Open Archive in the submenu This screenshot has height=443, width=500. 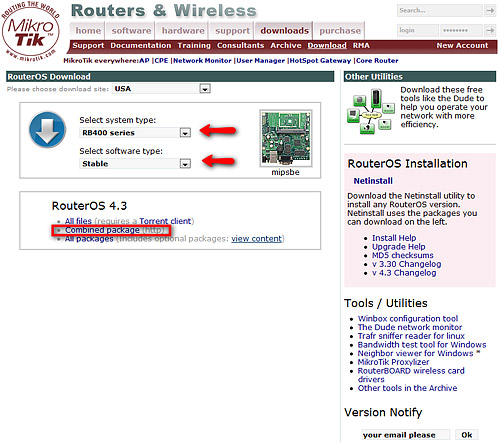pos(286,45)
